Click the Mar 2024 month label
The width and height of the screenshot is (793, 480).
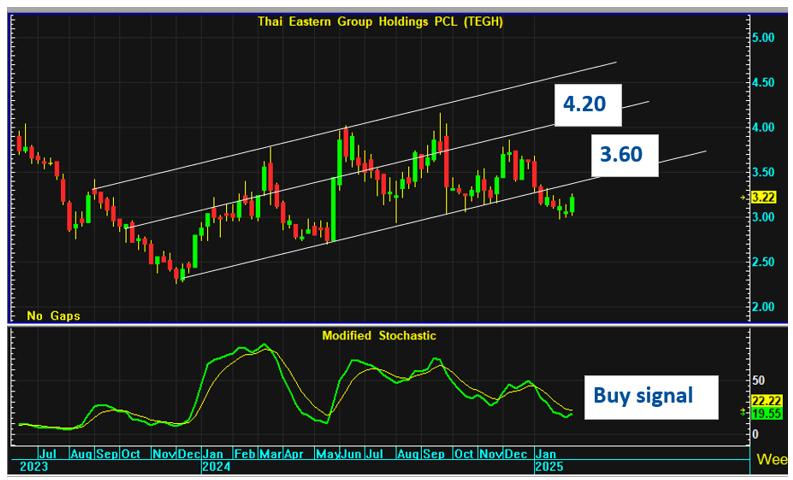point(270,454)
